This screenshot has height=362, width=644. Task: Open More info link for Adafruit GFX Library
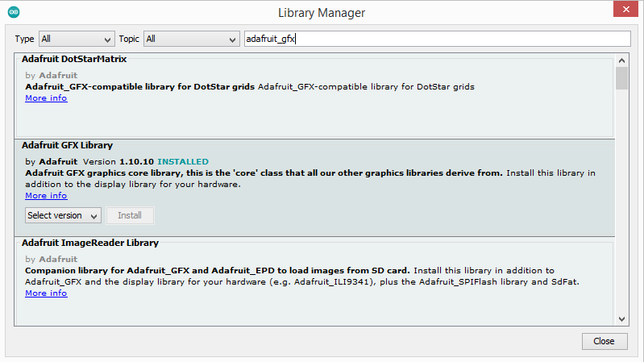(46, 196)
